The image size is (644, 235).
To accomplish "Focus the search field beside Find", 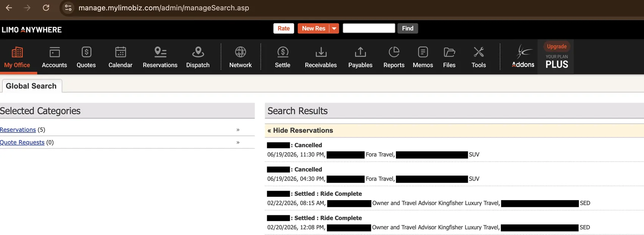I will coord(369,28).
